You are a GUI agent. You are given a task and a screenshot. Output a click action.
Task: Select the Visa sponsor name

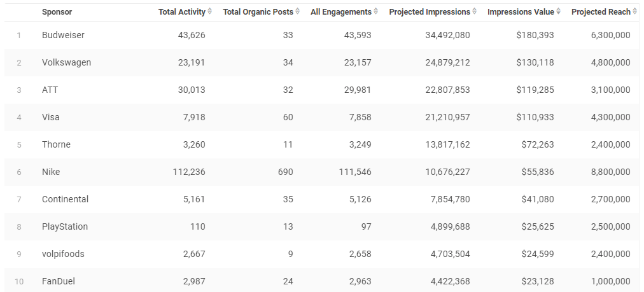(50, 117)
